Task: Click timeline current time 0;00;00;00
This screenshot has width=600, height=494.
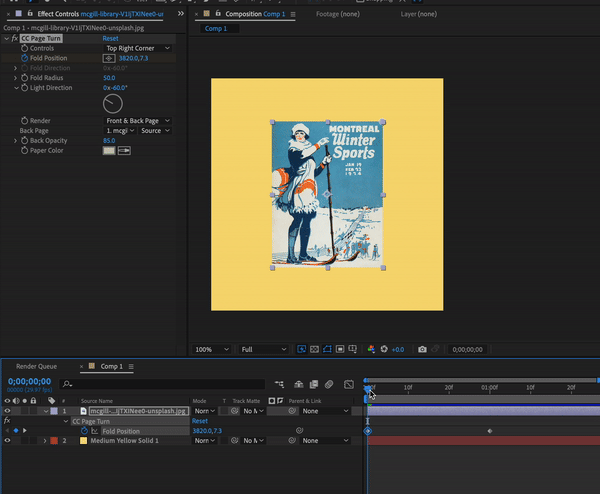Action: click(x=29, y=382)
